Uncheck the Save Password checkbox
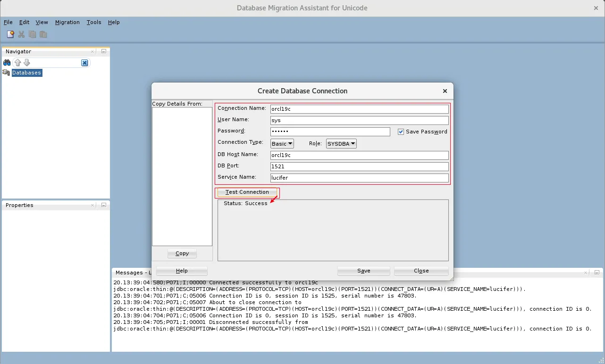Viewport: 605px width, 364px height. 401,132
